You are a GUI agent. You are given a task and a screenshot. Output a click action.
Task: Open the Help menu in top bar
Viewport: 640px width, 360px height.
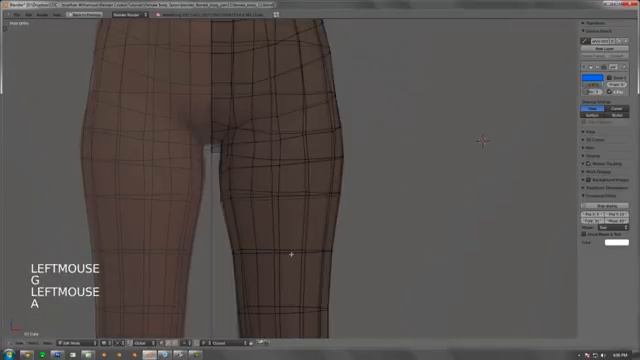click(x=57, y=15)
